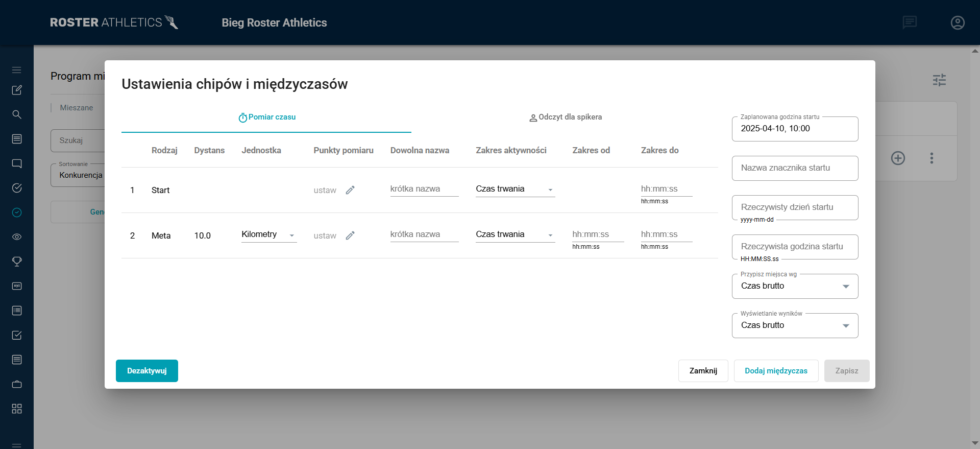The width and height of the screenshot is (980, 449).
Task: Open Jednostka Kilometry dropdown in Meta row
Action: [x=269, y=234]
